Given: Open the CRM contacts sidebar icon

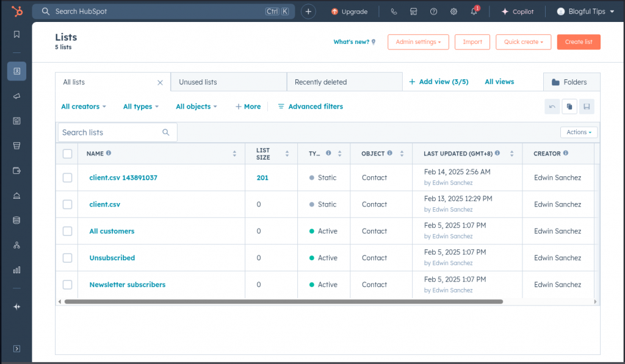Looking at the screenshot, I should click(x=16, y=71).
